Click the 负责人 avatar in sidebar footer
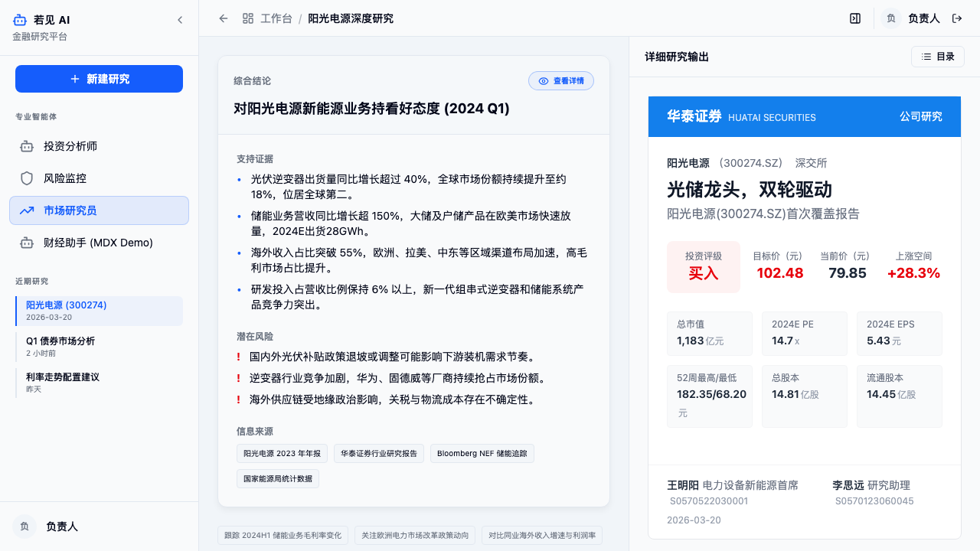The width and height of the screenshot is (980, 551). pyautogui.click(x=24, y=527)
